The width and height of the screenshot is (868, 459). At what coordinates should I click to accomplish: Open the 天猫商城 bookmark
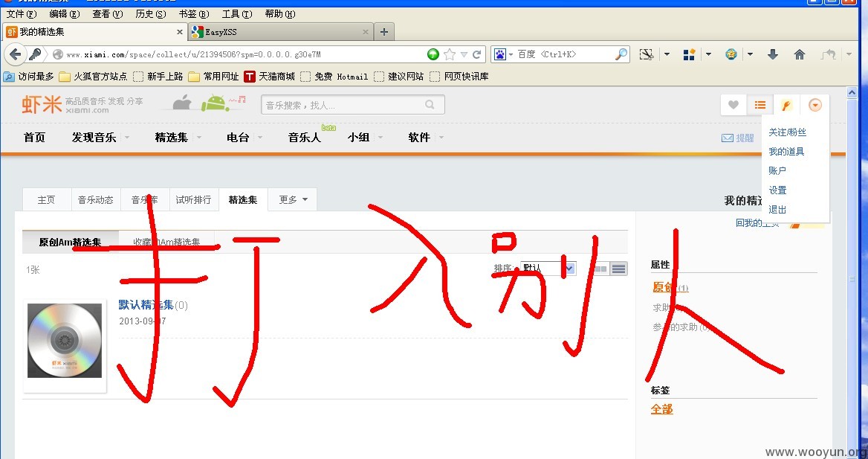click(x=270, y=77)
